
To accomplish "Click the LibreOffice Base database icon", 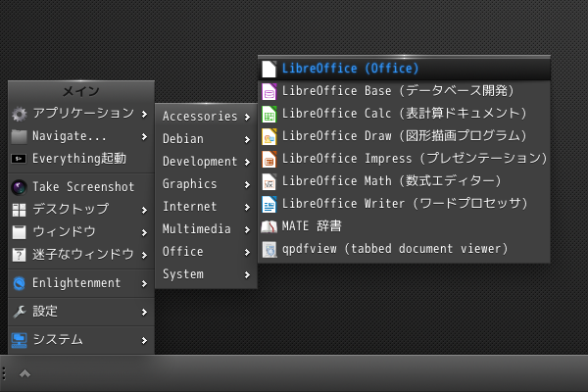I will [x=269, y=91].
